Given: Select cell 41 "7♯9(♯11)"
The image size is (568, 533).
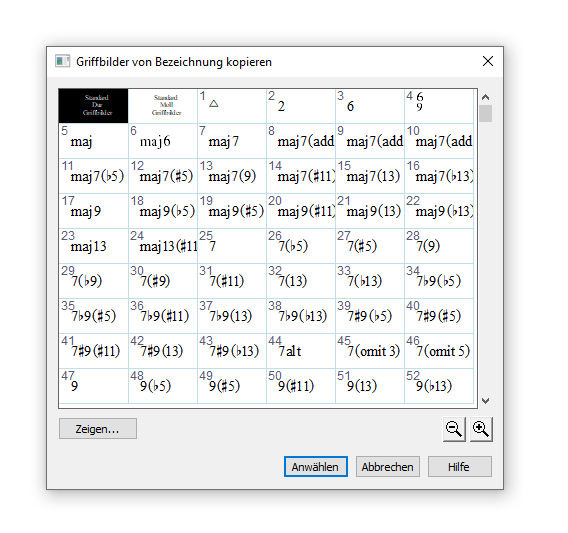Looking at the screenshot, I should [93, 351].
